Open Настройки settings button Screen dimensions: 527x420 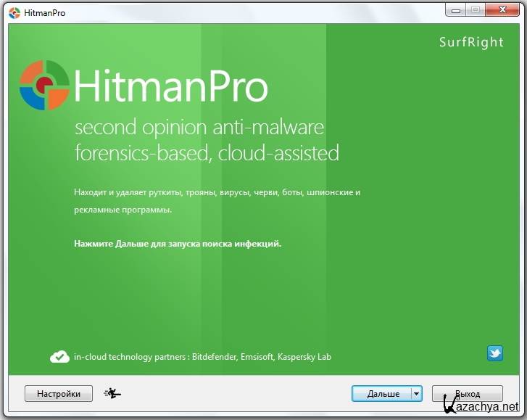coord(59,393)
